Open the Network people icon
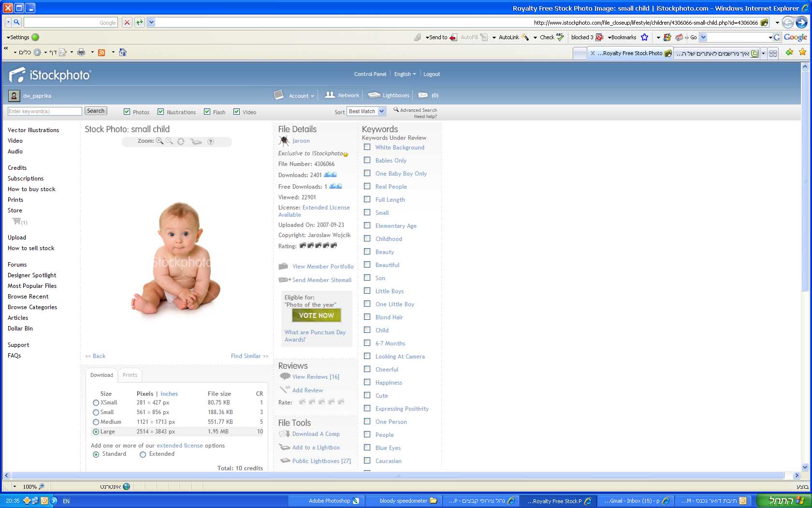812x508 pixels. (330, 95)
